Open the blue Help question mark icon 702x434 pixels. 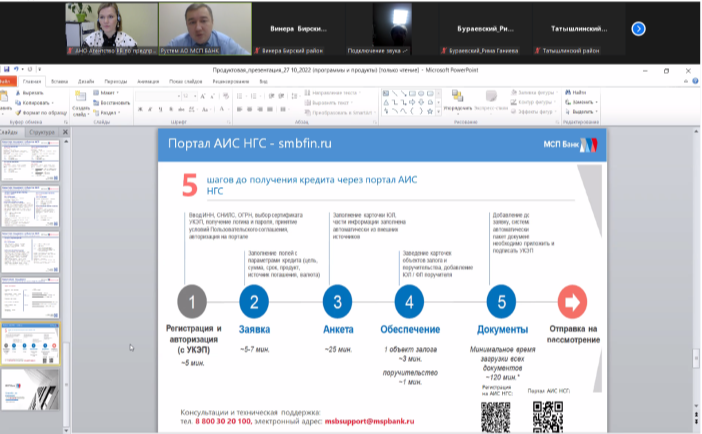[695, 81]
